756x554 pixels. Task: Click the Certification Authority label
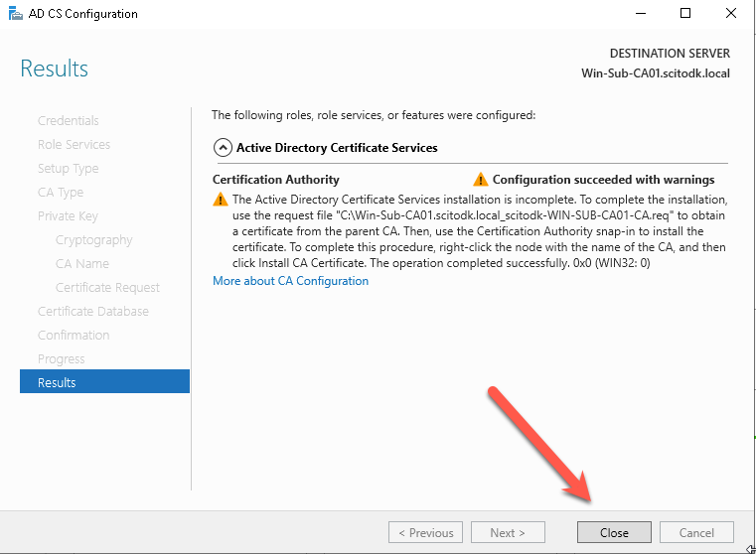pyautogui.click(x=276, y=180)
